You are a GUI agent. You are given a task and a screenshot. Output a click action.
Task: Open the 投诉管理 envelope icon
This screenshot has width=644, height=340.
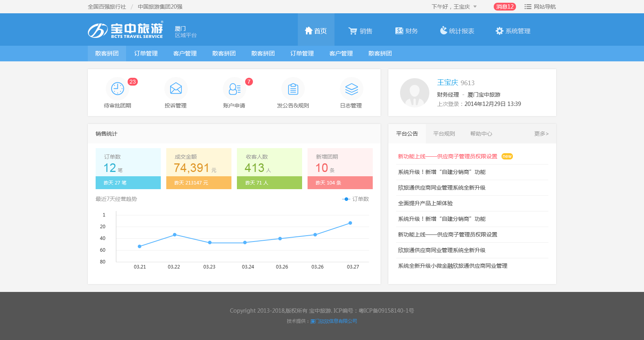pos(176,89)
